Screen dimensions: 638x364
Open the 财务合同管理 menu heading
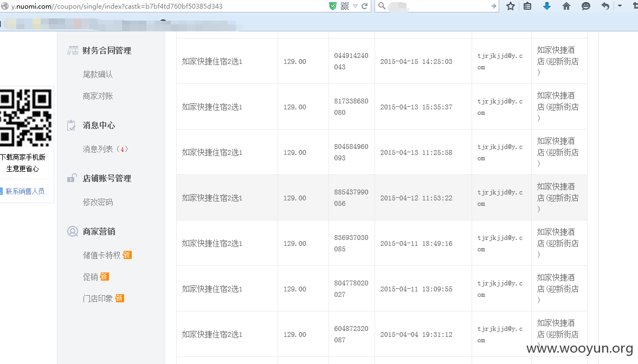pyautogui.click(x=107, y=50)
